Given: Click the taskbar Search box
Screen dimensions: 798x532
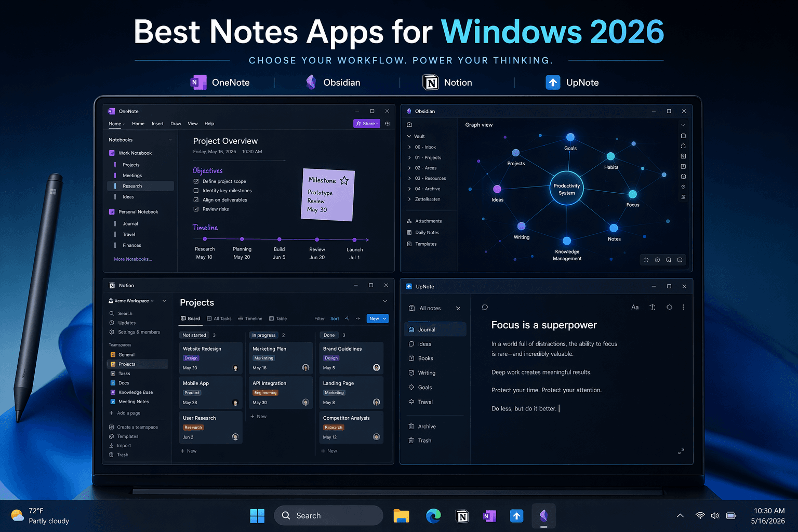Looking at the screenshot, I should click(x=328, y=515).
